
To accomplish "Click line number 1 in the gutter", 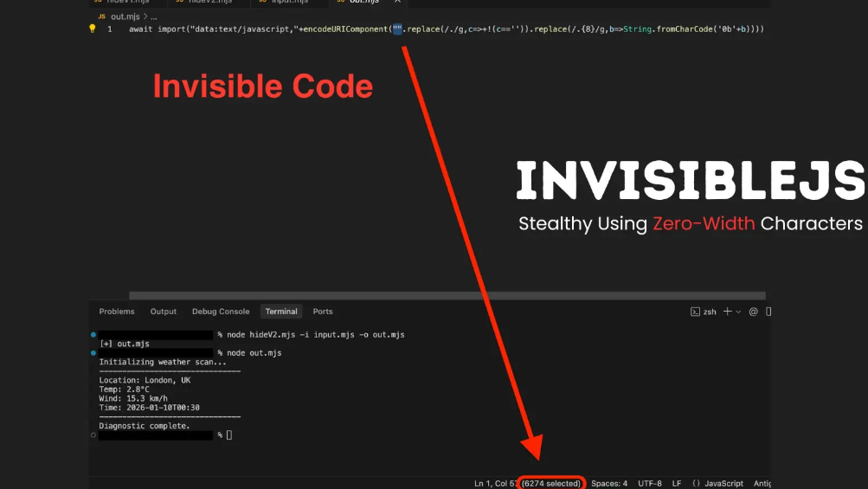I will (x=110, y=29).
